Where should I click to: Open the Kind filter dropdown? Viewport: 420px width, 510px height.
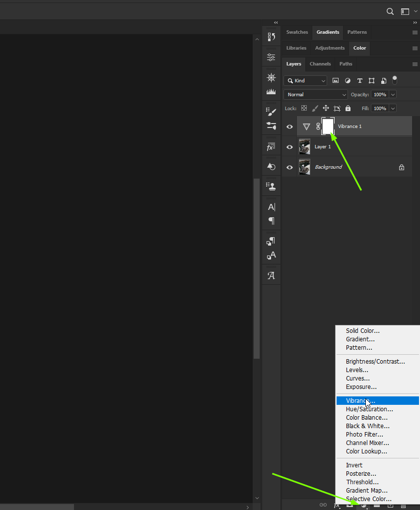click(305, 80)
